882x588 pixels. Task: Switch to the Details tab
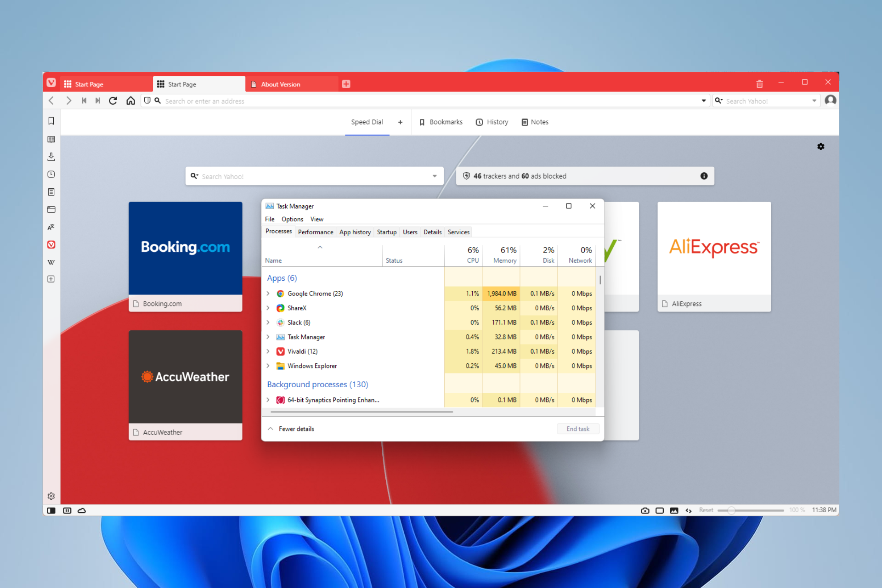click(x=432, y=232)
